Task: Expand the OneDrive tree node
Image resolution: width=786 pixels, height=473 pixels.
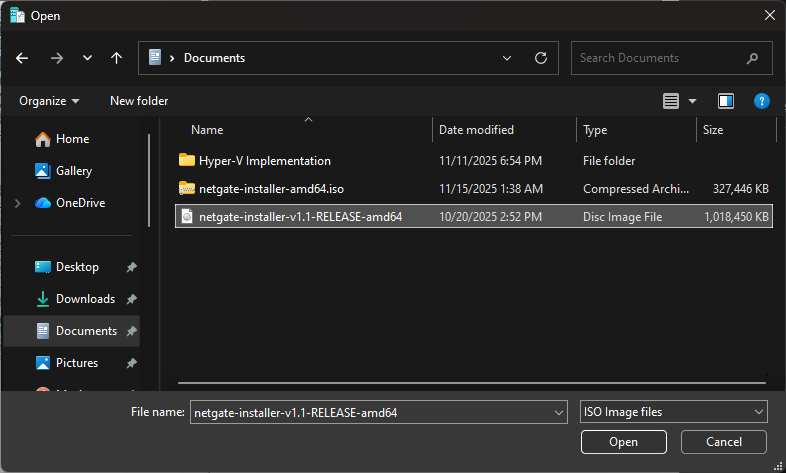Action: click(17, 203)
